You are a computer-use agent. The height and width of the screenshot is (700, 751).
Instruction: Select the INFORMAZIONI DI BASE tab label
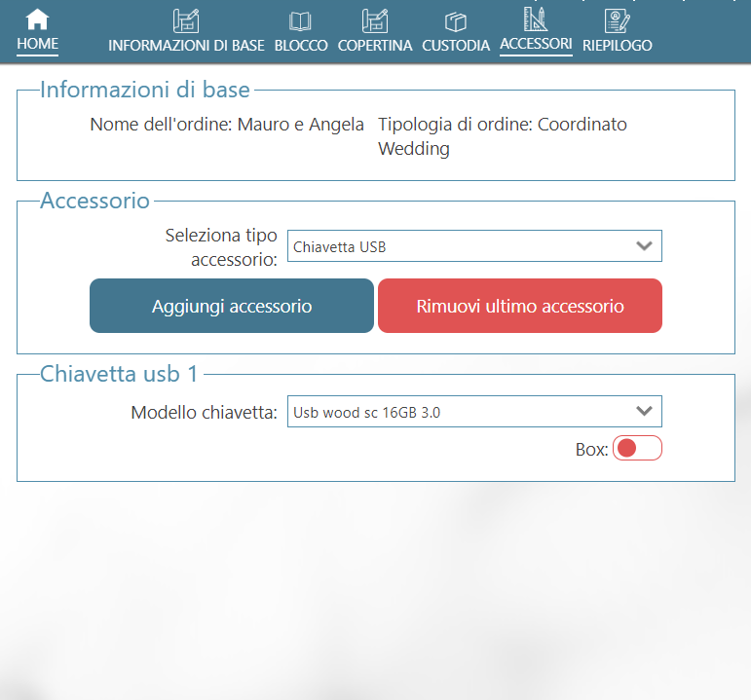(x=186, y=46)
